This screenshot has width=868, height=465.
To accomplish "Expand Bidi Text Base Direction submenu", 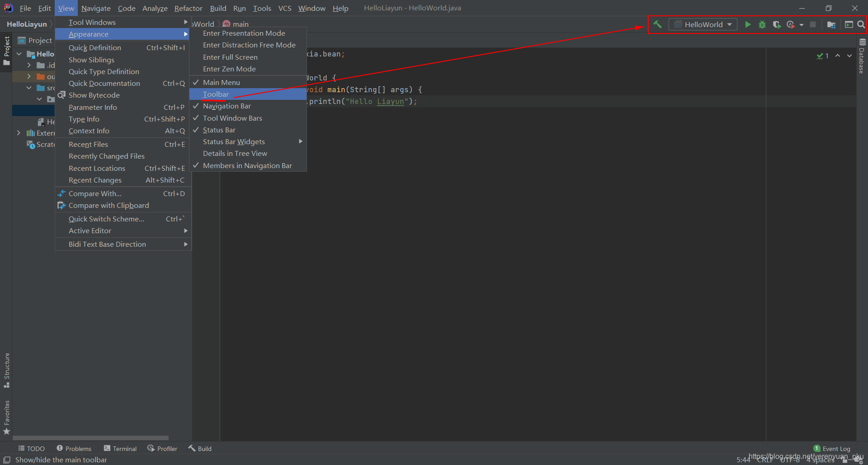I will tap(123, 244).
